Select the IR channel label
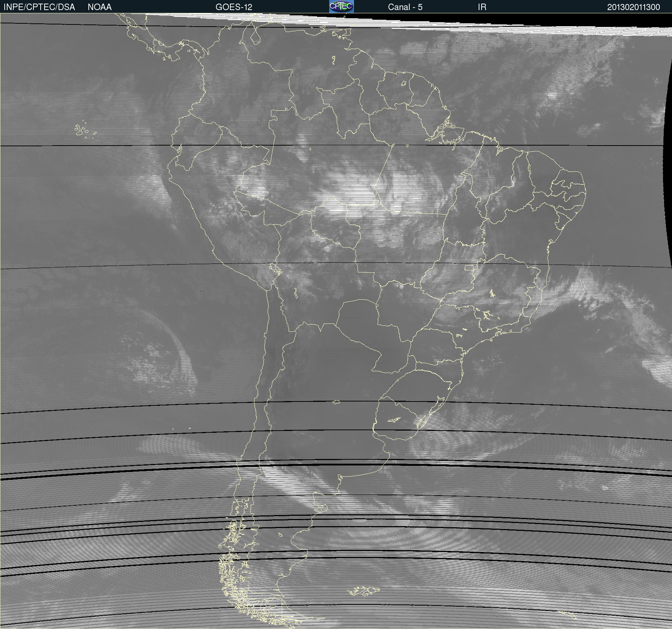The height and width of the screenshot is (629, 672). 482,7
